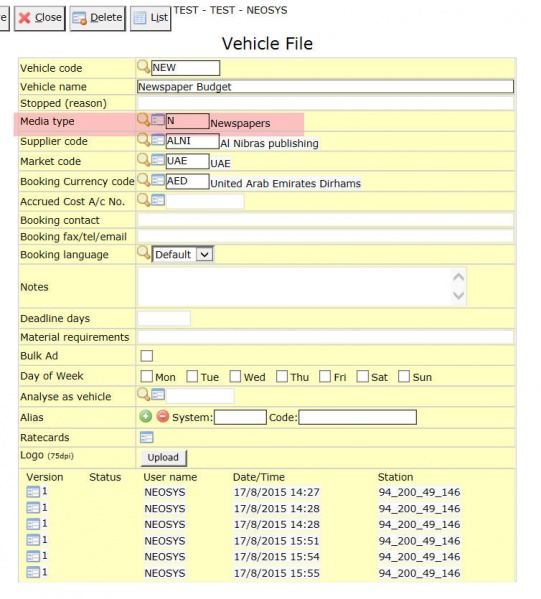
Task: Click the 'Al Nibras publishing' supplier text
Action: click(x=269, y=143)
